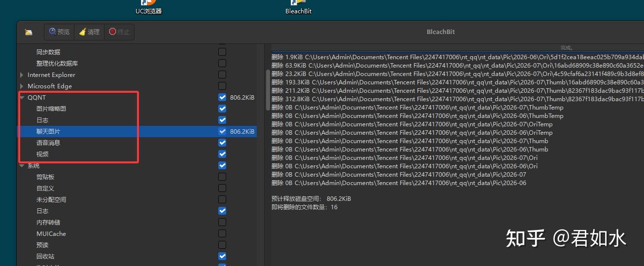Click the 806.2KiB size beside QQNT
This screenshot has width=644, height=266.
tap(242, 98)
